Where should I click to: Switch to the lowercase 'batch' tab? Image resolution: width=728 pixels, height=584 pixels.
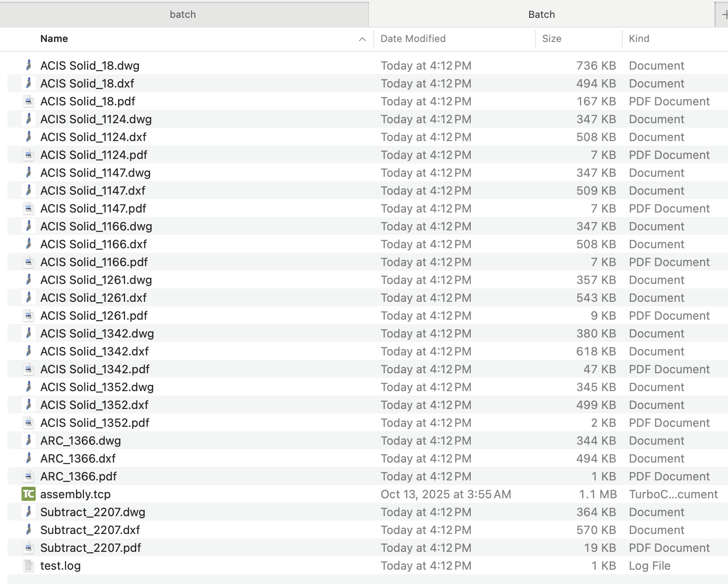tap(183, 15)
